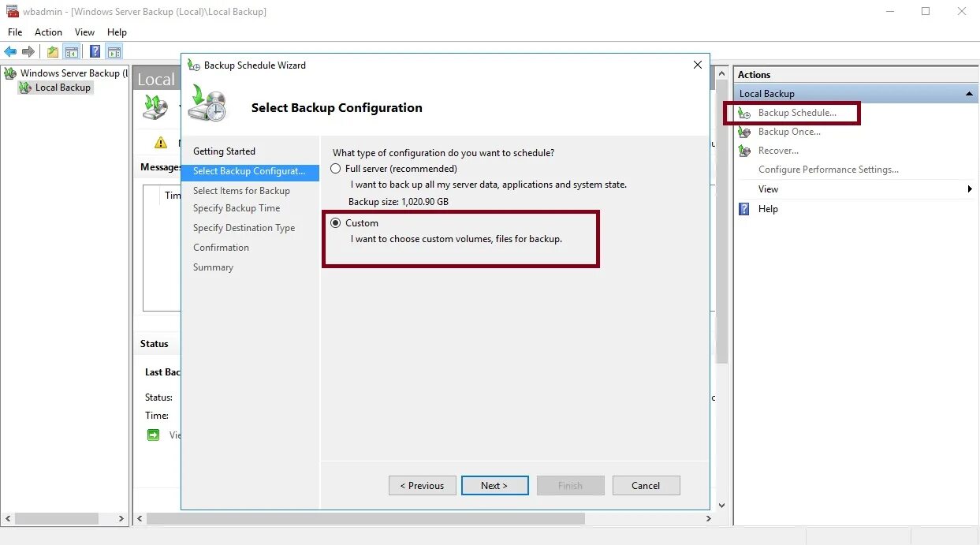Click the green arrow disc icon in wizard header
The image size is (980, 545).
[207, 104]
